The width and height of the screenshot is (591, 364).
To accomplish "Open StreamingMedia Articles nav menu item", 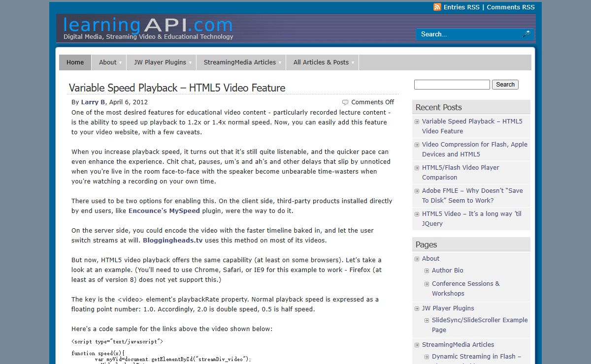I will [240, 62].
